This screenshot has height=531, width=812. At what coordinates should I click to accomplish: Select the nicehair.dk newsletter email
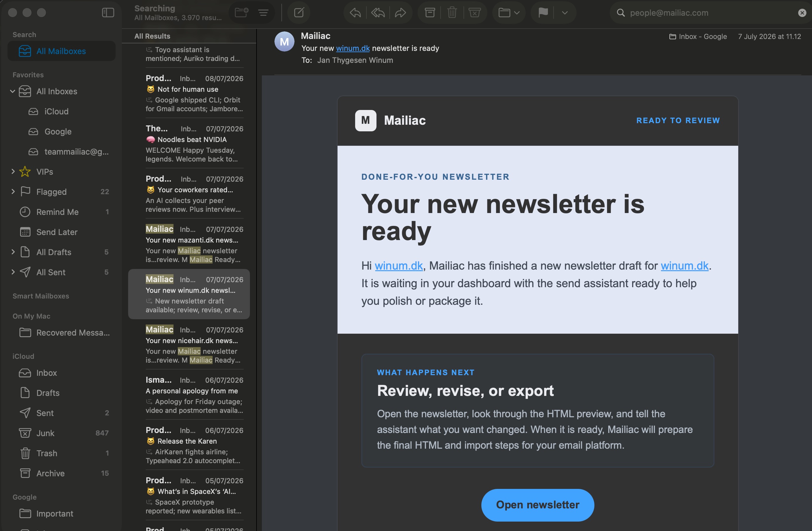tap(189, 344)
